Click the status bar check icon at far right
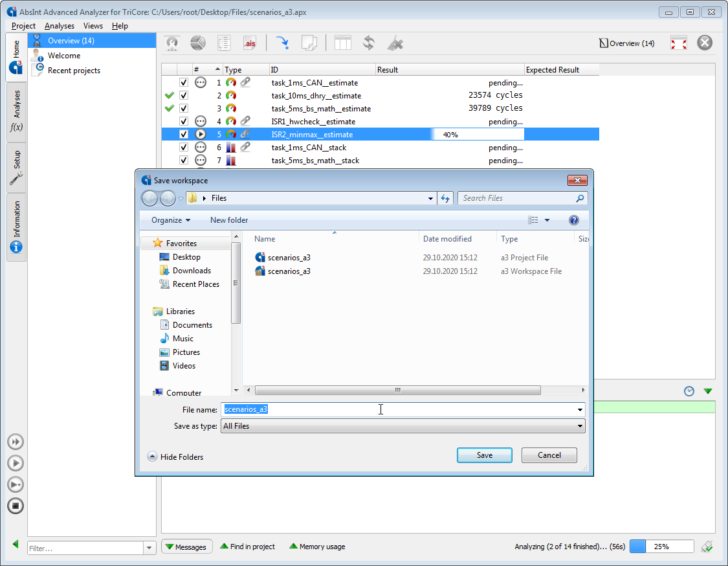Viewport: 728px width, 566px height. pyautogui.click(x=707, y=547)
